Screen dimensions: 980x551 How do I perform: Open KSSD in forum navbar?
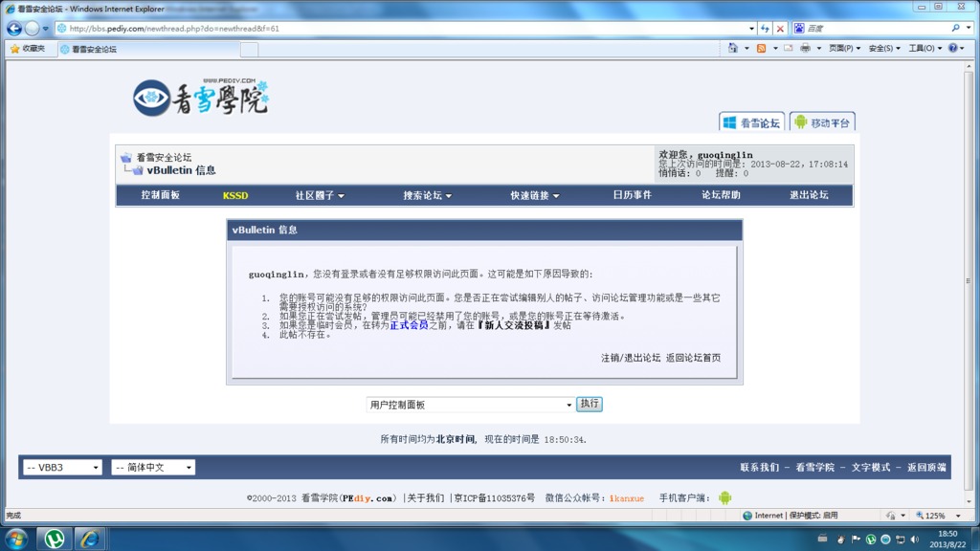tap(235, 195)
